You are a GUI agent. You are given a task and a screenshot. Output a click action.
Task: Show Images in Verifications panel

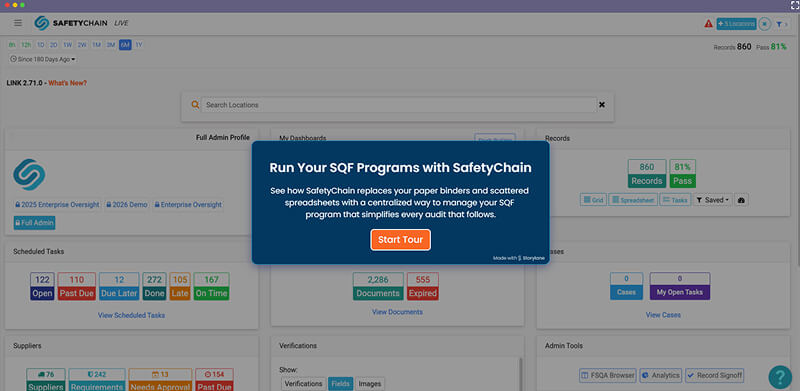370,383
